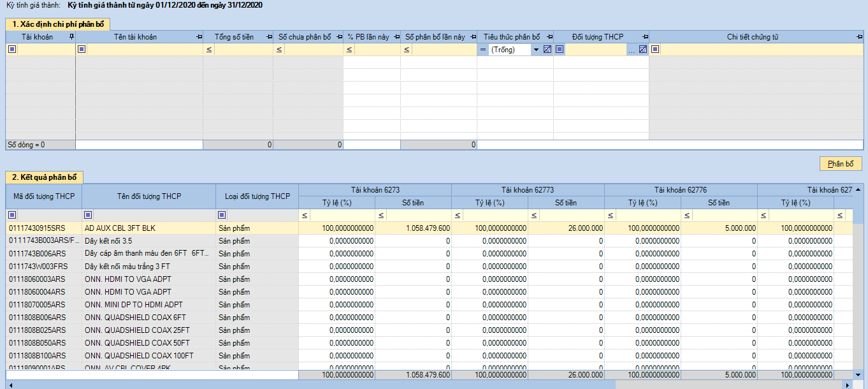Click the ≤ operator under Số chưa phân bổ
Image resolution: width=868 pixels, height=389 pixels.
point(279,50)
